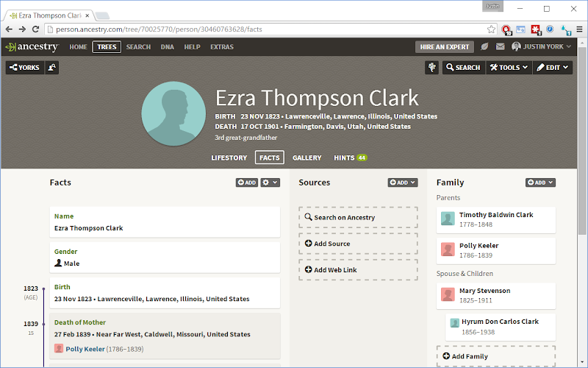This screenshot has width=588, height=368.
Task: Open the JUSTIN YORK account menu
Action: 541,46
